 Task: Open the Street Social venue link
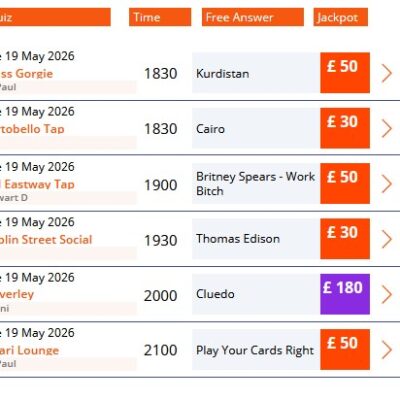pos(46,239)
